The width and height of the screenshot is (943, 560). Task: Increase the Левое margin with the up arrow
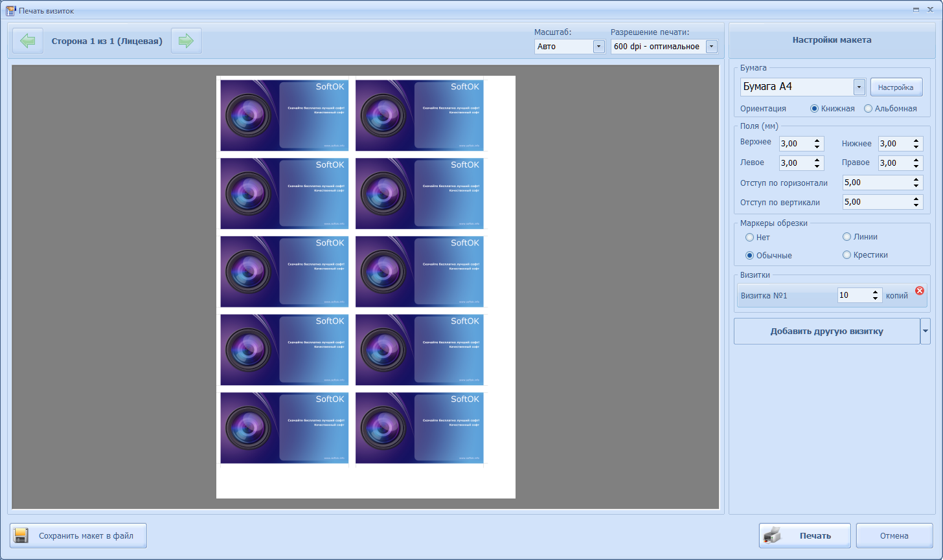[818, 160]
